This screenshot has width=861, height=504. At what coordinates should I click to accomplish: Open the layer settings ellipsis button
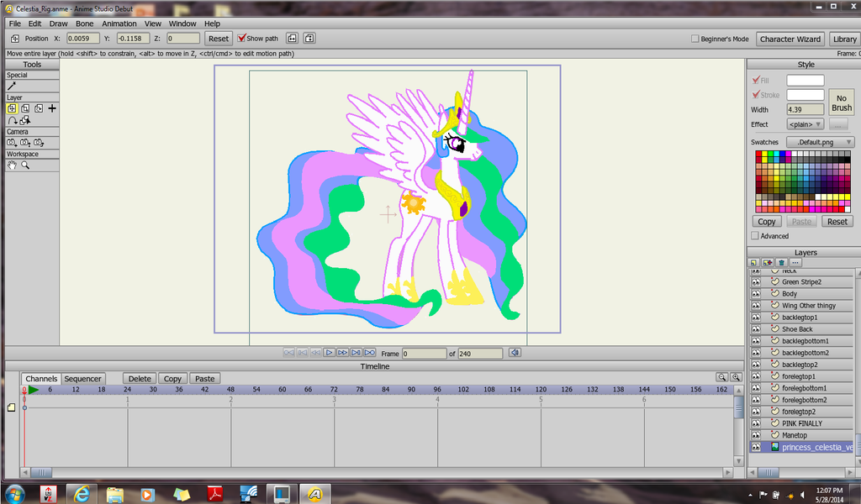(x=795, y=263)
